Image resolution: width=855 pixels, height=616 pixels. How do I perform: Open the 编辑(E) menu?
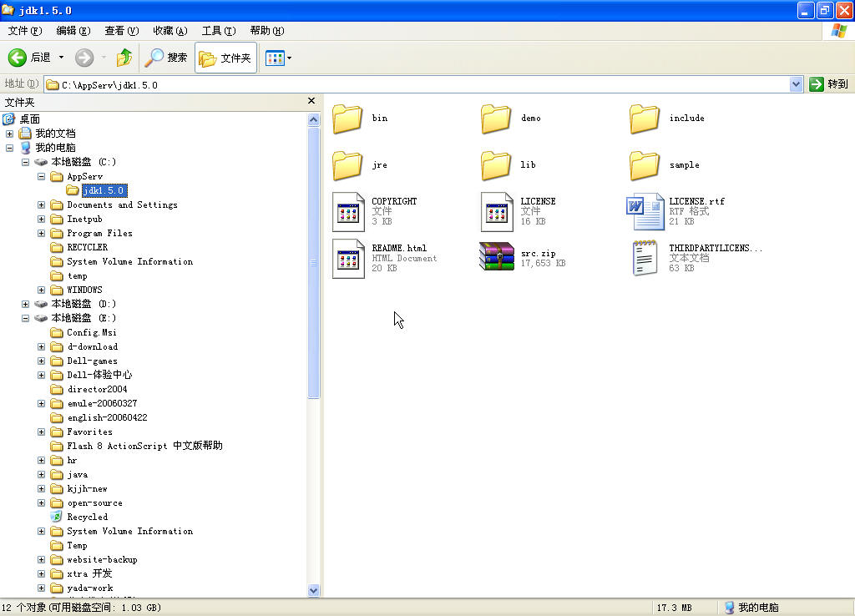(73, 31)
